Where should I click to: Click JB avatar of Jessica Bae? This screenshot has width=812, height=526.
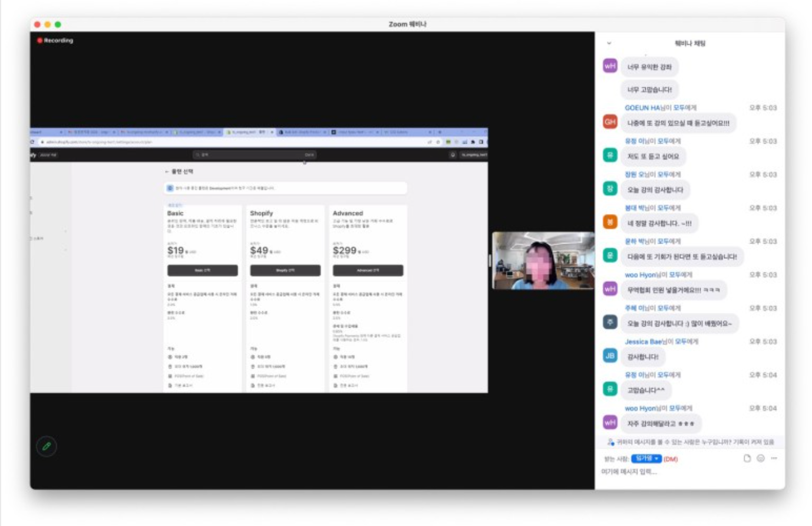click(610, 355)
